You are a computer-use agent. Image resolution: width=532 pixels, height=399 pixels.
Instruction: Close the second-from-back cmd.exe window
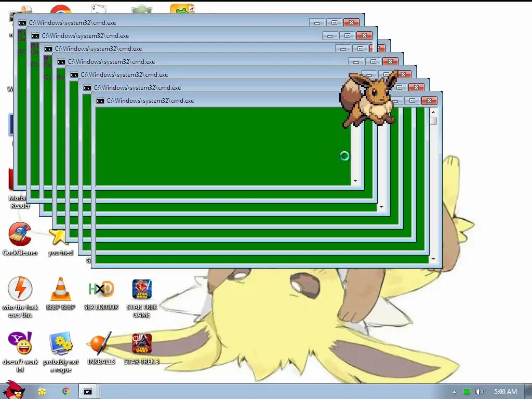point(364,36)
